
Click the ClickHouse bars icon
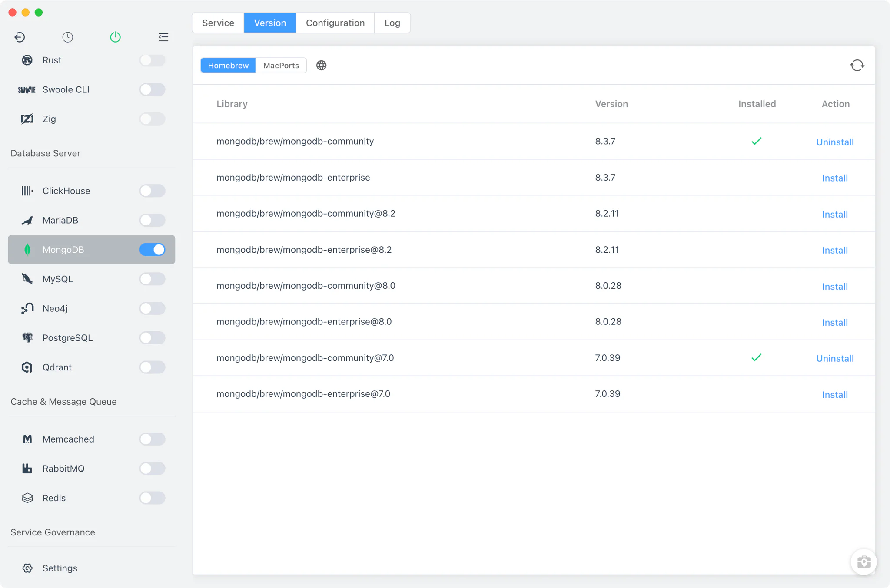27,191
